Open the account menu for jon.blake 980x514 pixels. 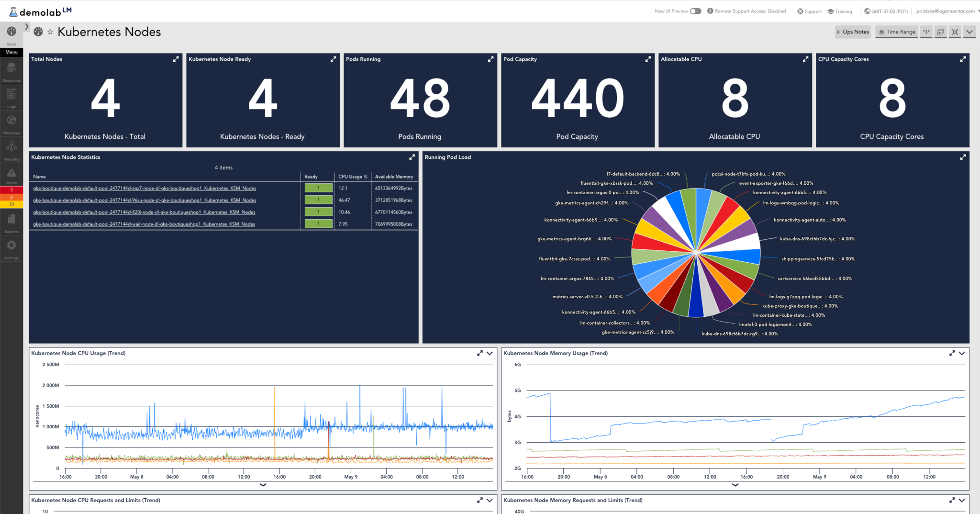[945, 11]
